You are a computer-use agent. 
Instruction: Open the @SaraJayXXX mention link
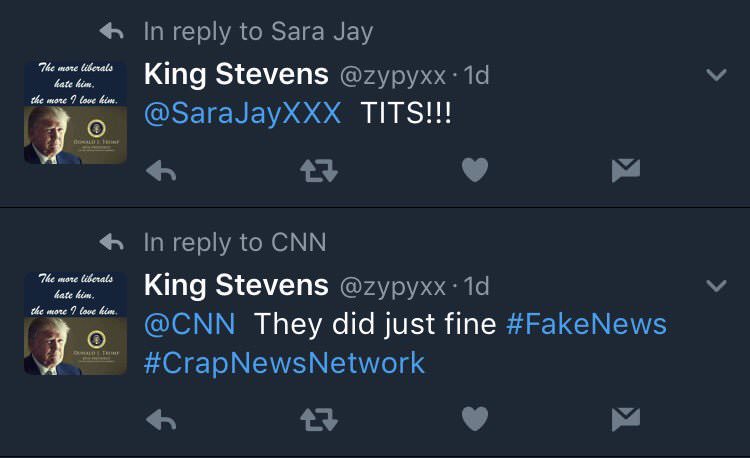click(x=243, y=114)
